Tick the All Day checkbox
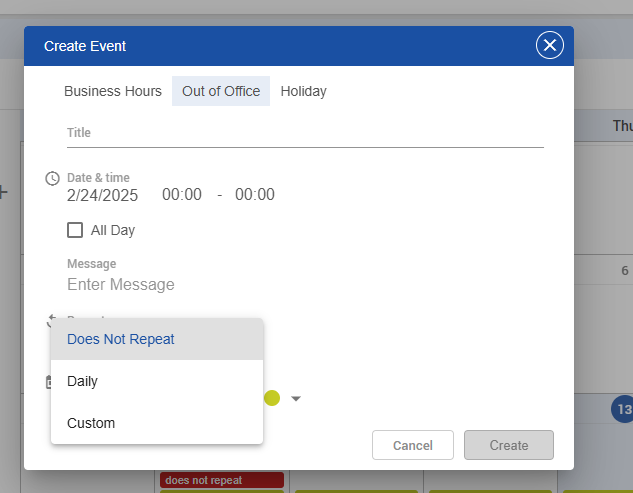Image resolution: width=633 pixels, height=493 pixels. (75, 230)
